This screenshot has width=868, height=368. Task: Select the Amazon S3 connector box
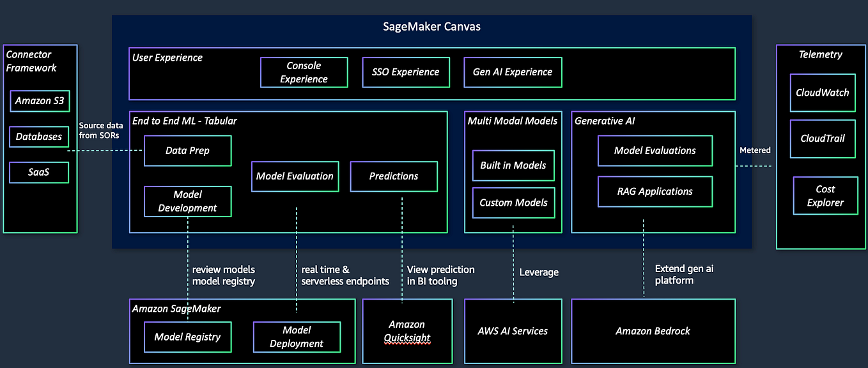[x=40, y=100]
